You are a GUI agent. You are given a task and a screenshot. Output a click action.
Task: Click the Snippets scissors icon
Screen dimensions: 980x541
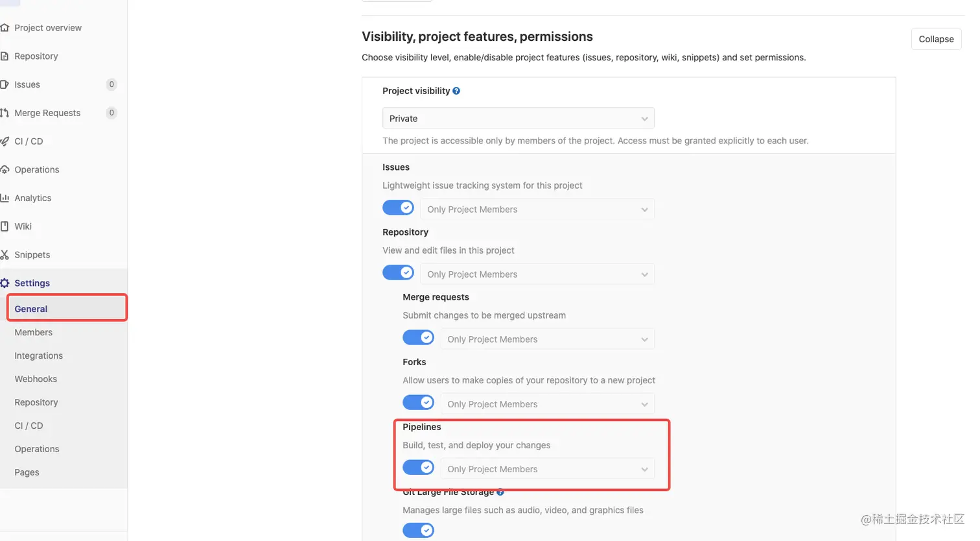(5, 255)
